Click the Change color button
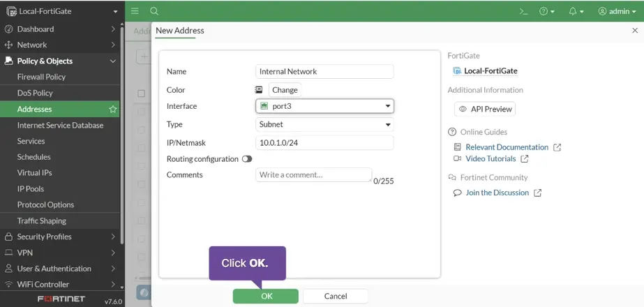Image resolution: width=644 pixels, height=307 pixels. 285,90
